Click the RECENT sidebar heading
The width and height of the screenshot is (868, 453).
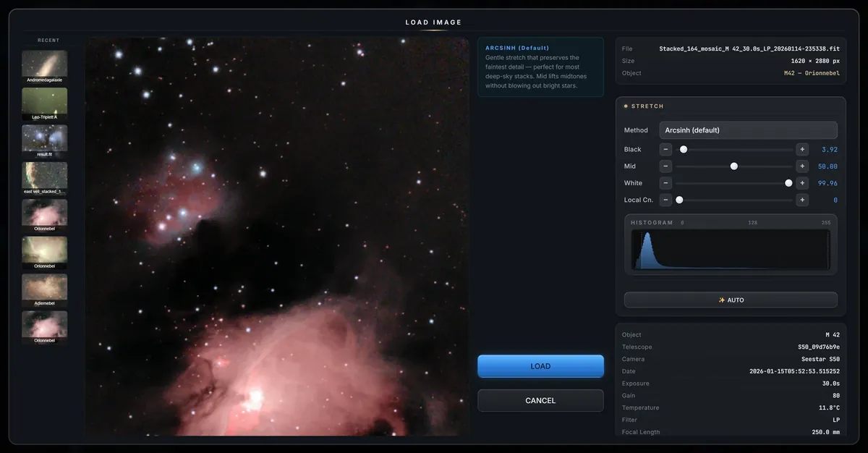pyautogui.click(x=48, y=41)
